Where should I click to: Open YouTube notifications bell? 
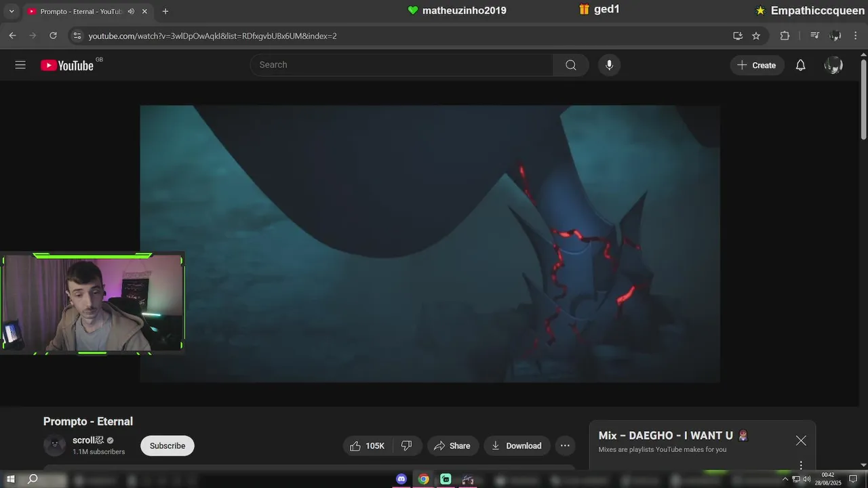[x=801, y=65]
